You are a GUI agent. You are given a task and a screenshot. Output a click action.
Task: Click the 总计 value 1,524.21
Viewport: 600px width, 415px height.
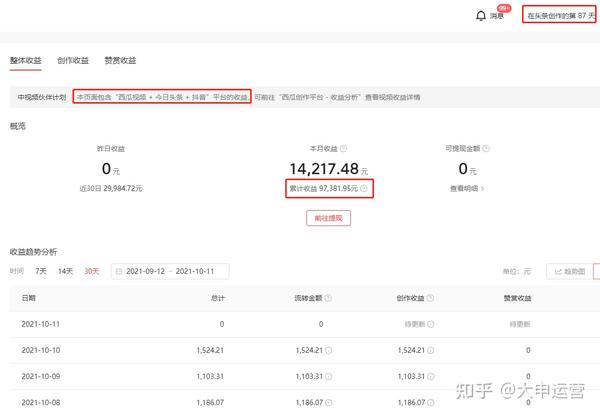click(210, 350)
